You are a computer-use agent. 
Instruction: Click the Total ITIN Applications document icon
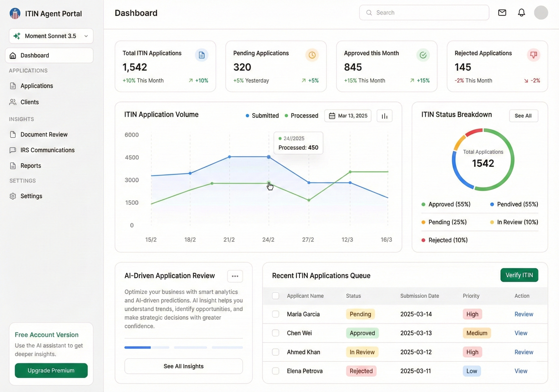pyautogui.click(x=202, y=55)
